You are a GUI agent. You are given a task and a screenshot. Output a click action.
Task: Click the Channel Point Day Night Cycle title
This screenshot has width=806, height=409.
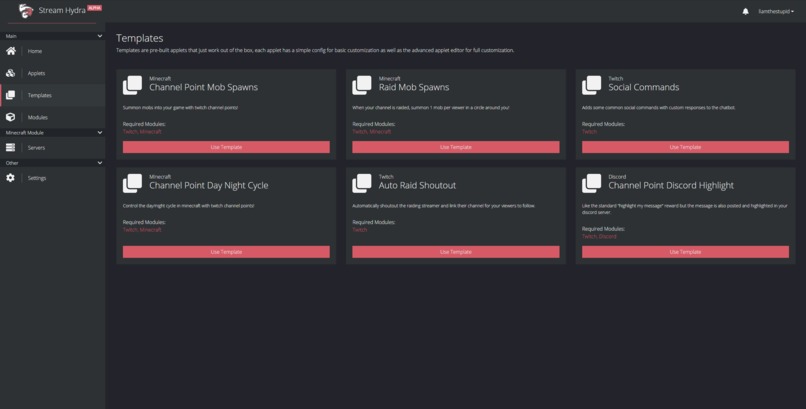coord(209,185)
